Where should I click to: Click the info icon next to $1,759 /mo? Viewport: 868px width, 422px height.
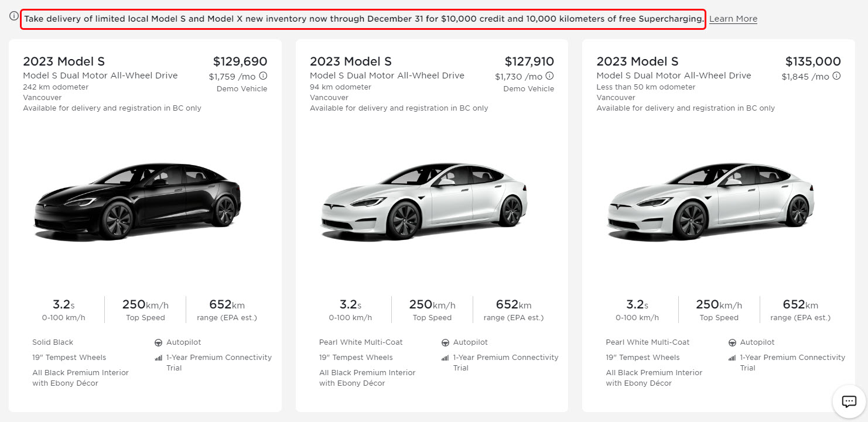[x=263, y=76]
